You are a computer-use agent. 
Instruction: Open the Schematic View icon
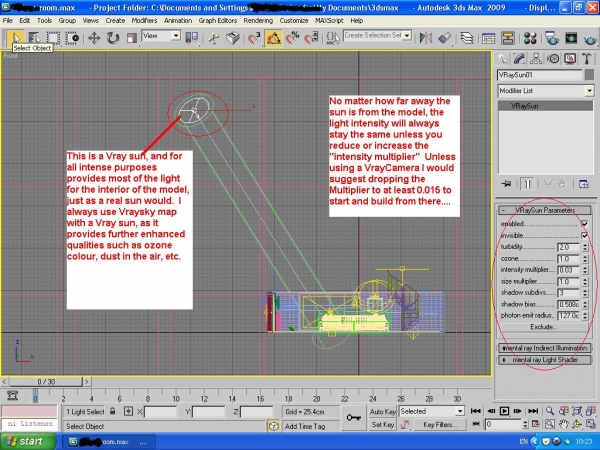(507, 38)
